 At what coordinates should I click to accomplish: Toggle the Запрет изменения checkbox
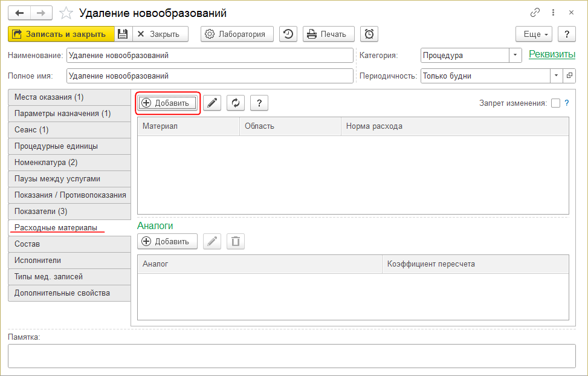tap(555, 103)
